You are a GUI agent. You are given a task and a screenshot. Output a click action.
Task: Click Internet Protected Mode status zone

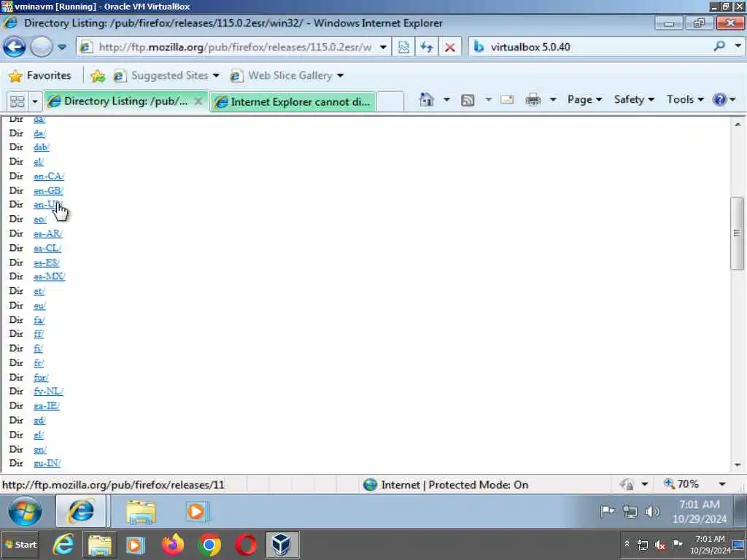(x=446, y=485)
